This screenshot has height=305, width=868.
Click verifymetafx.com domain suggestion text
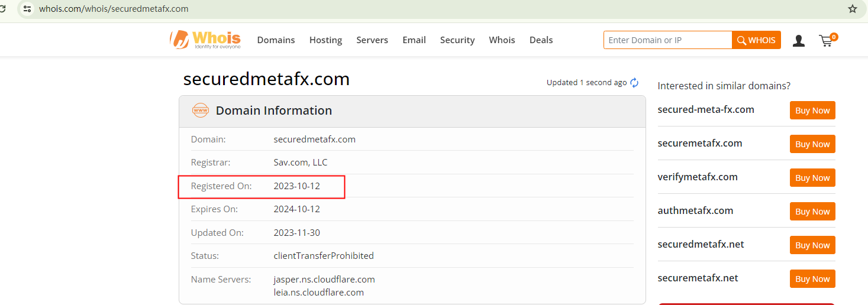(698, 177)
